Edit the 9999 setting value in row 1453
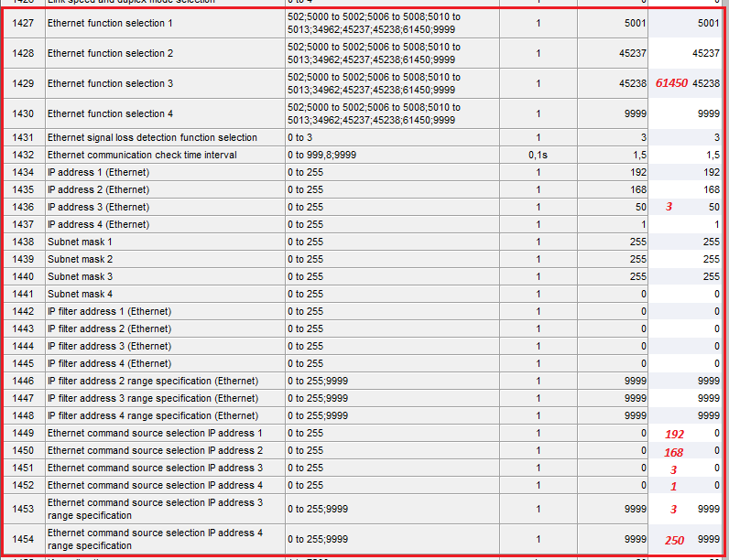This screenshot has width=729, height=560. click(685, 509)
